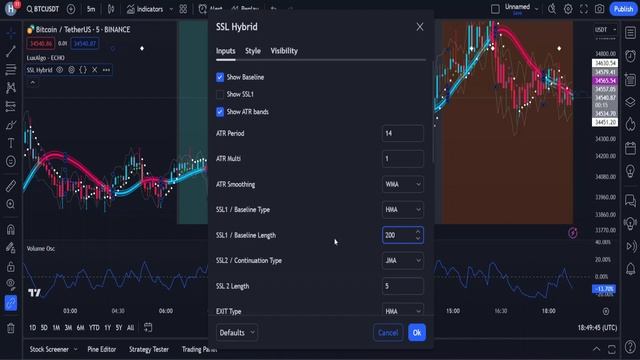640x360 pixels.
Task: Open indicator templates grid icon
Action: (183, 9)
